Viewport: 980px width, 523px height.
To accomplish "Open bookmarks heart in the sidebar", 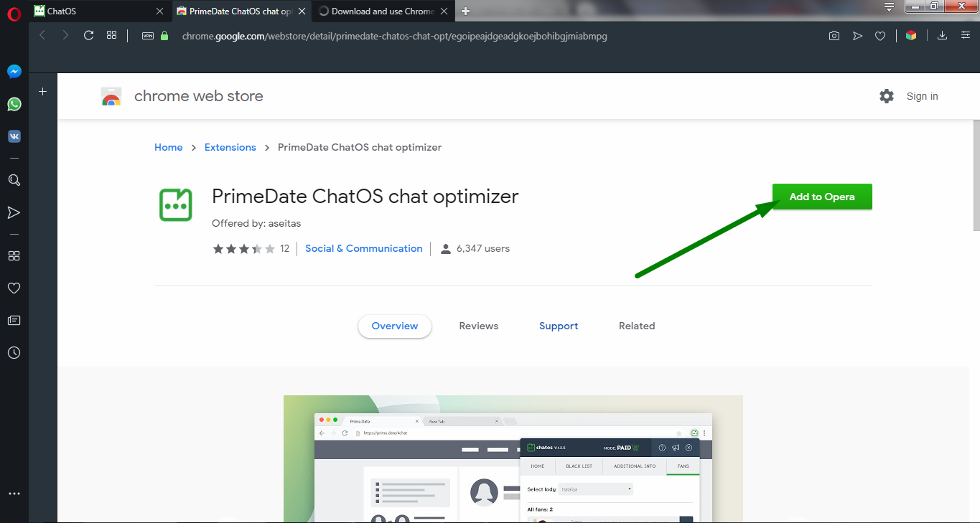I will [x=14, y=288].
